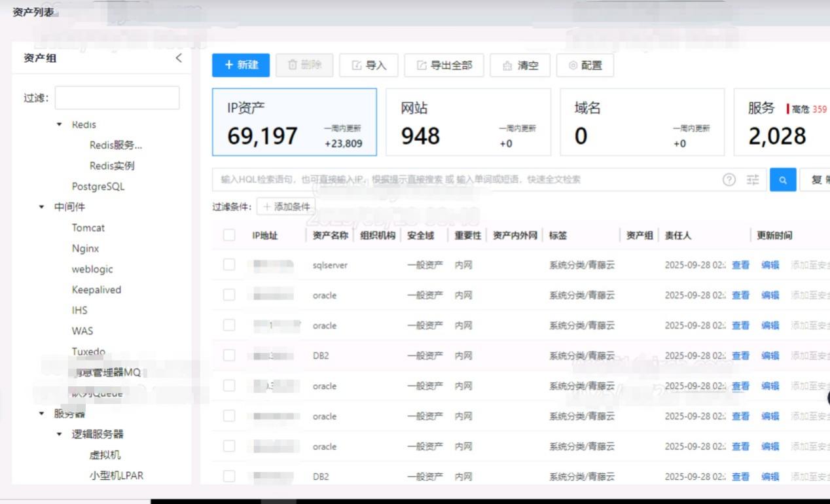Focus the 过滤 input in the 资产组 panel
830x504 pixels.
pyautogui.click(x=117, y=98)
